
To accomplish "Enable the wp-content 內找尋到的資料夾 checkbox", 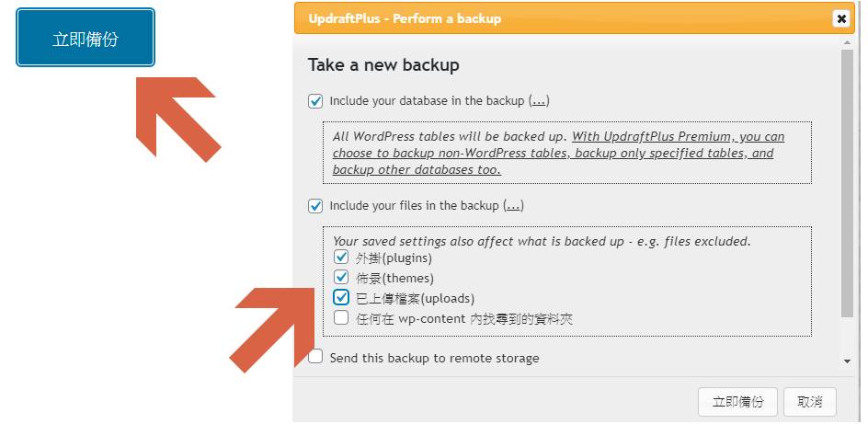I will coord(341,318).
